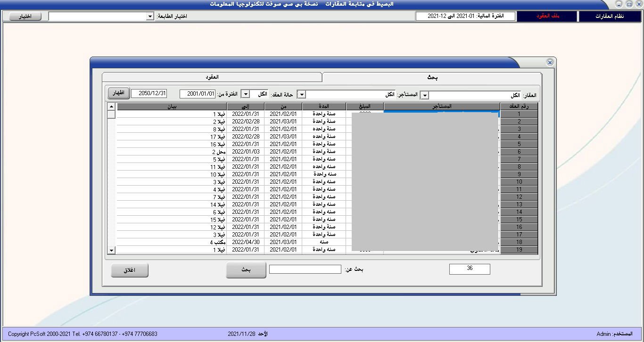Open ملف العقود contracts file menu
Screen dimensions: 644x342
tap(547, 16)
